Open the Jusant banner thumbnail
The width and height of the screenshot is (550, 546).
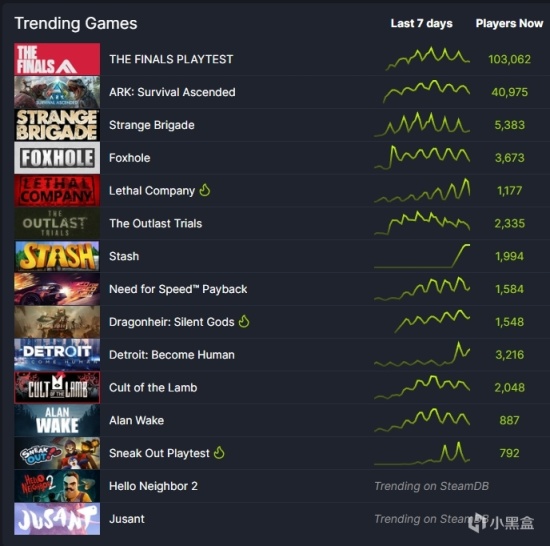tap(57, 519)
